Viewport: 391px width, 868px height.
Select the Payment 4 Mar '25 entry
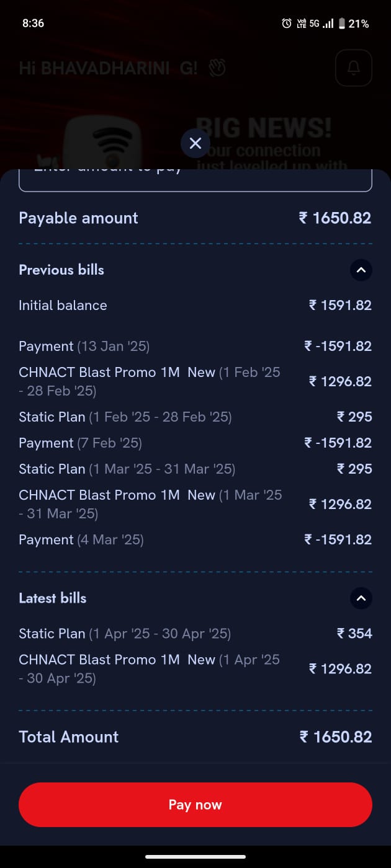pyautogui.click(x=81, y=539)
